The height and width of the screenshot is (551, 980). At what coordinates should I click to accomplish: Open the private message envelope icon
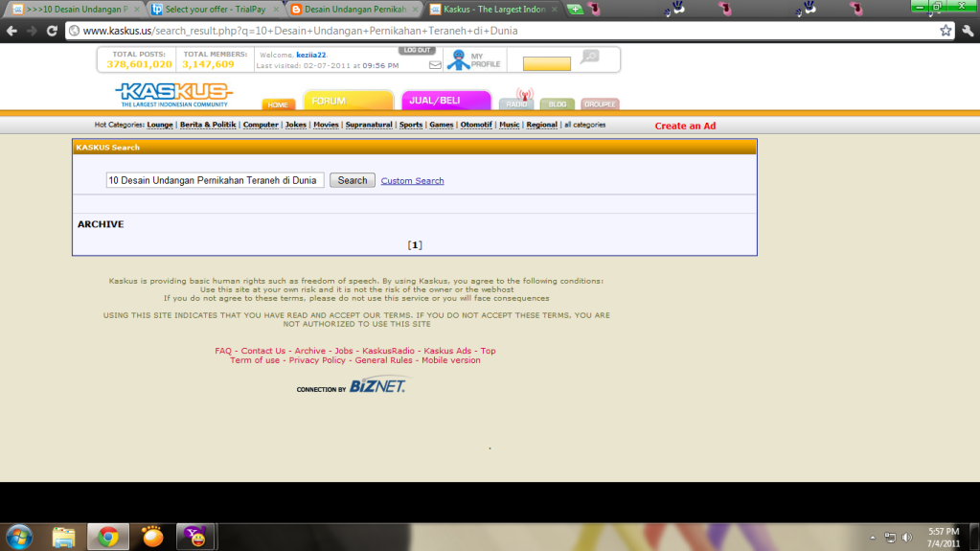(x=435, y=65)
